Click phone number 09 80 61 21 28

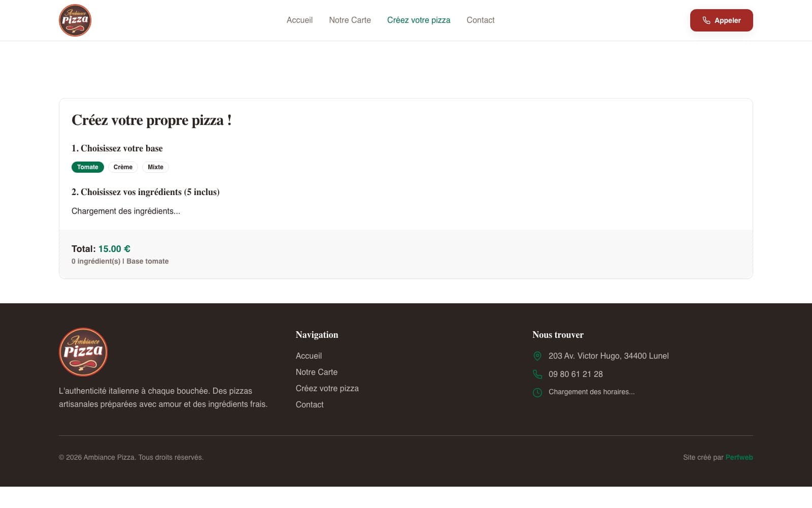pos(576,374)
